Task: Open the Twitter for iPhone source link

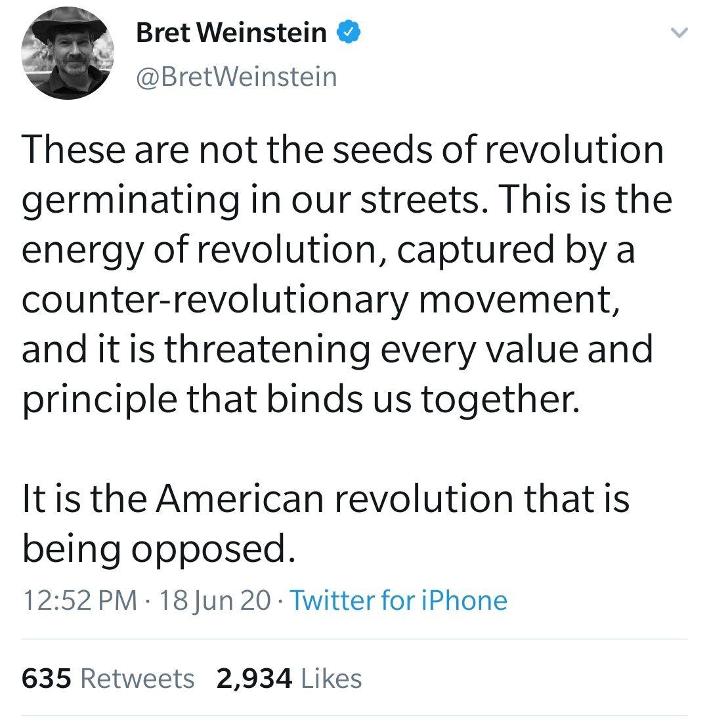Action: 398,600
